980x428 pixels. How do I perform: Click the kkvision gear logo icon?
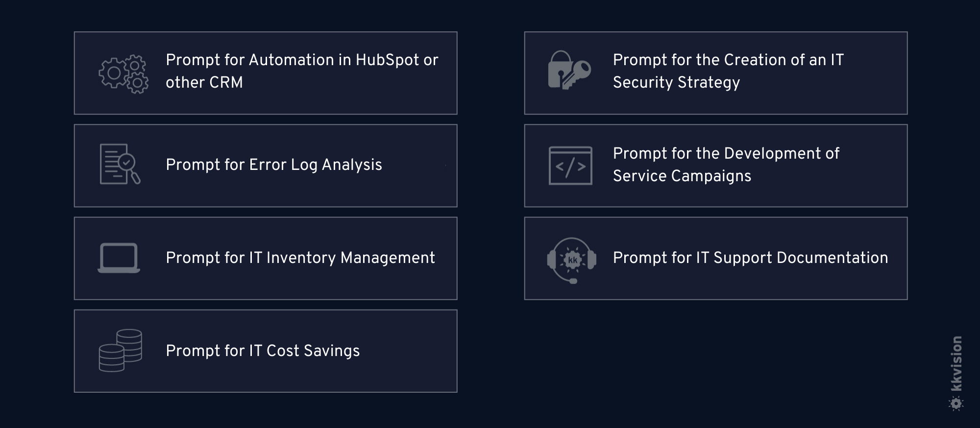coord(956,404)
